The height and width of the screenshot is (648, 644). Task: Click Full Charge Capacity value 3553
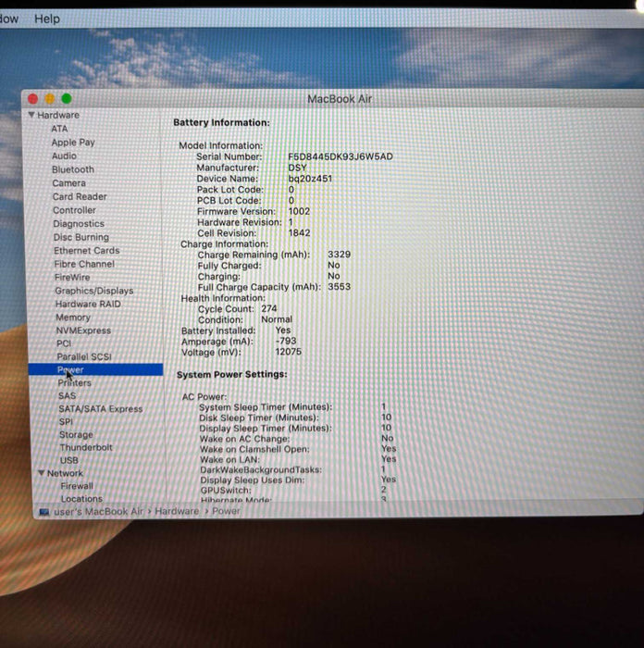point(340,286)
